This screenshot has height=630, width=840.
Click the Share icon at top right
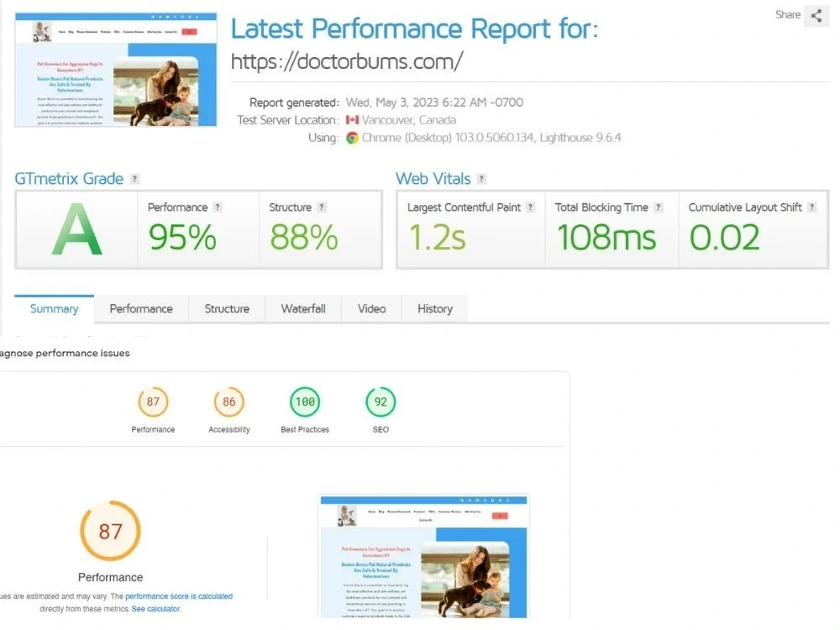click(816, 15)
